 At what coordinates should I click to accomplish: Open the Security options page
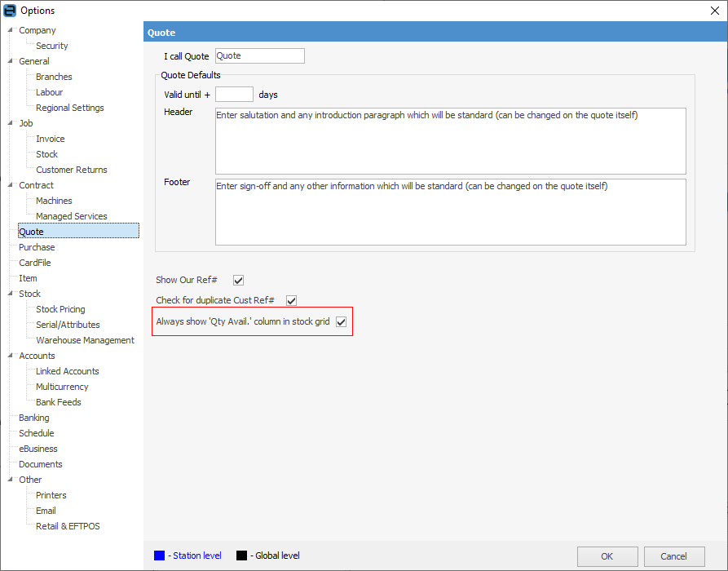pos(52,46)
